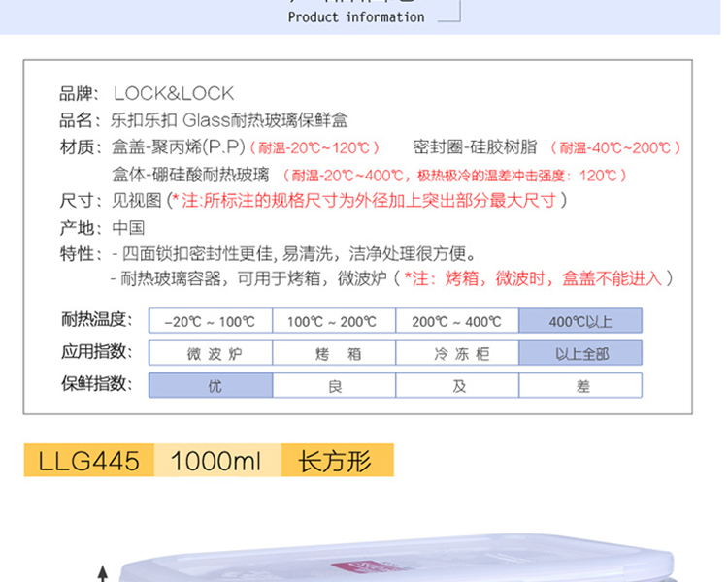Click the container lid product image

396,559
